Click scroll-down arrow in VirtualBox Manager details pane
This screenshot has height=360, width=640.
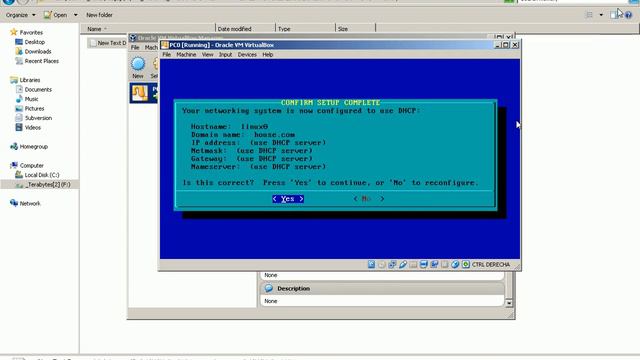coord(509,303)
